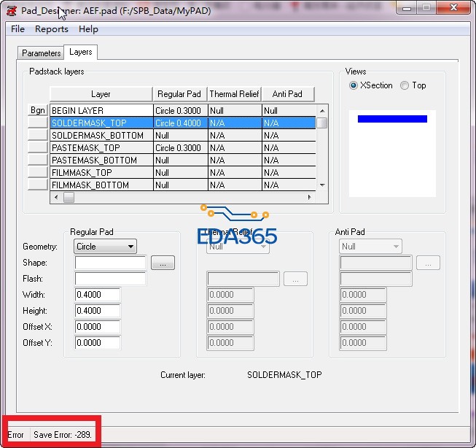The image size is (476, 448).
Task: Click the layer list vertical scrollbar thumb
Action: click(x=322, y=123)
